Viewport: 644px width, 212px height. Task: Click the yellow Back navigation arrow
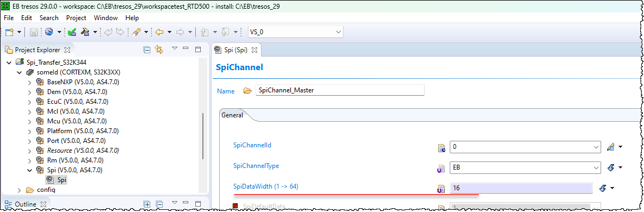(x=160, y=32)
